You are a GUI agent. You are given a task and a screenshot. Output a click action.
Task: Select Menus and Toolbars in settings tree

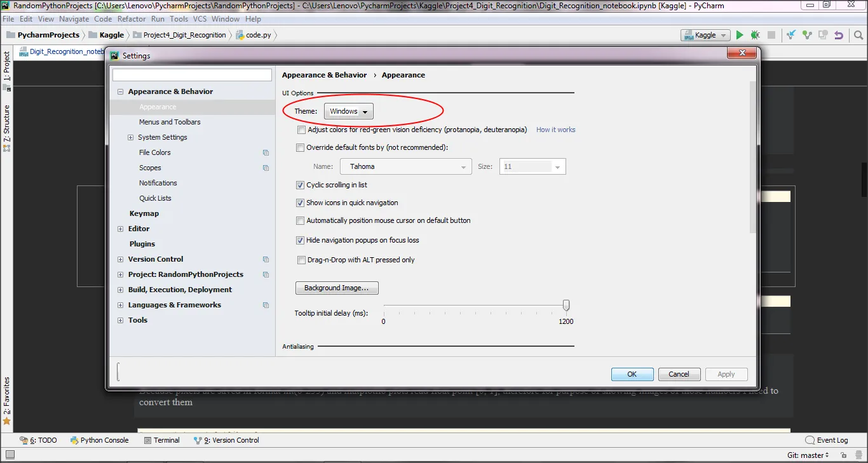point(170,122)
